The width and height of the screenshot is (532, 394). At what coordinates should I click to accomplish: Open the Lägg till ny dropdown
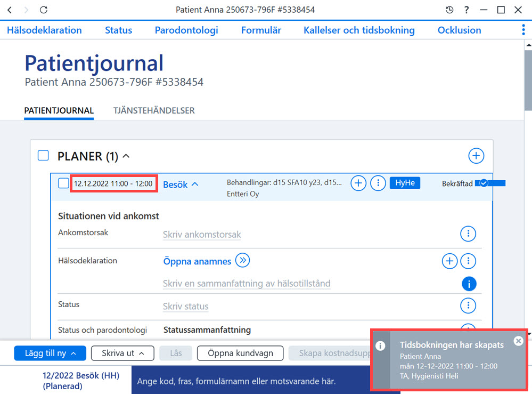pos(50,353)
